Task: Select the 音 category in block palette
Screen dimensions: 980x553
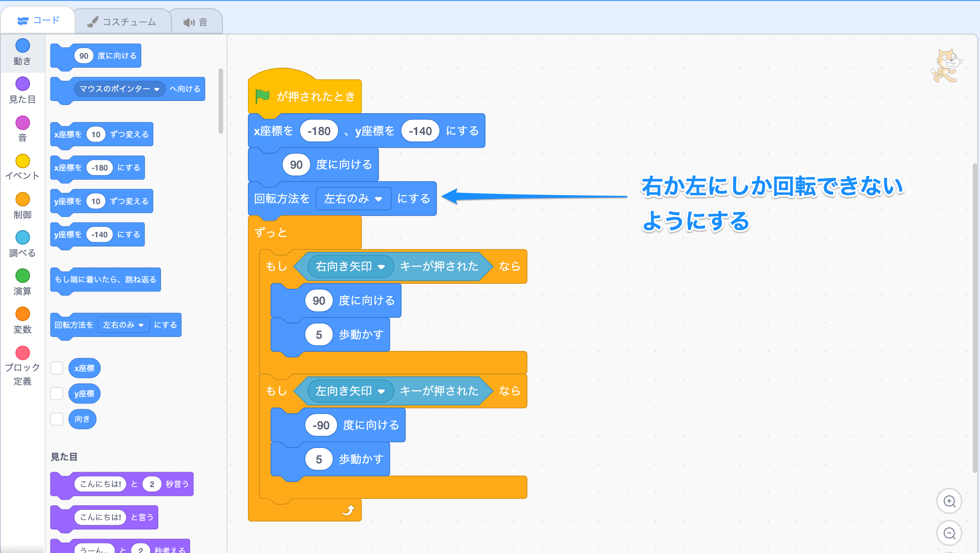Action: pos(22,129)
